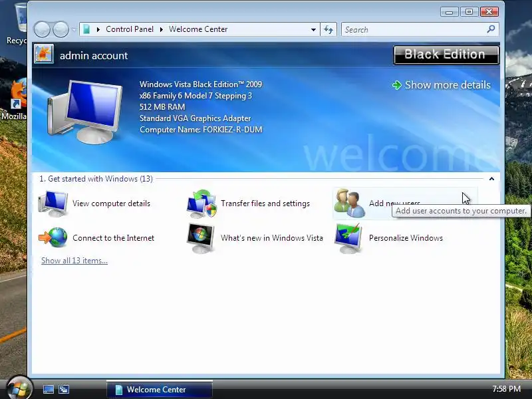Click the x86 Family 6 Model 7 text

pyautogui.click(x=196, y=96)
